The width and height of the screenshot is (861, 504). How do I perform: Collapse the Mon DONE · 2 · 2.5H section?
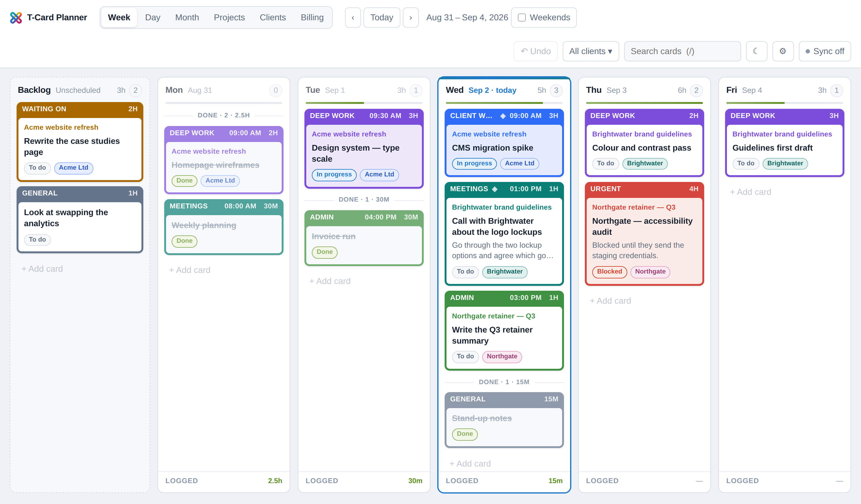coord(224,115)
